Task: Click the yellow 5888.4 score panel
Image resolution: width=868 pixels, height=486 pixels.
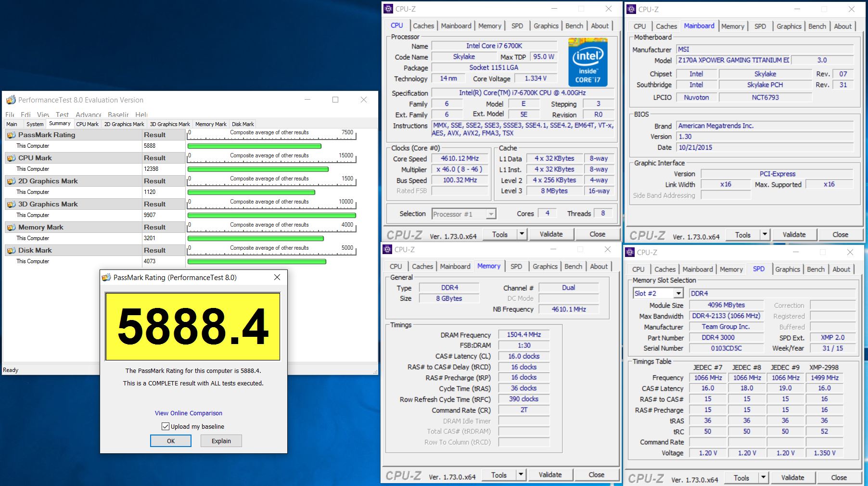Action: [193, 326]
